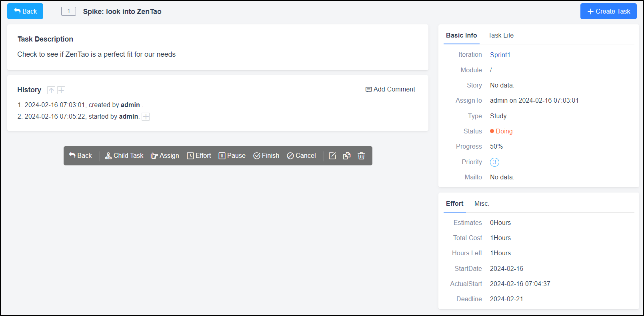Click the orange Doing status

(501, 131)
